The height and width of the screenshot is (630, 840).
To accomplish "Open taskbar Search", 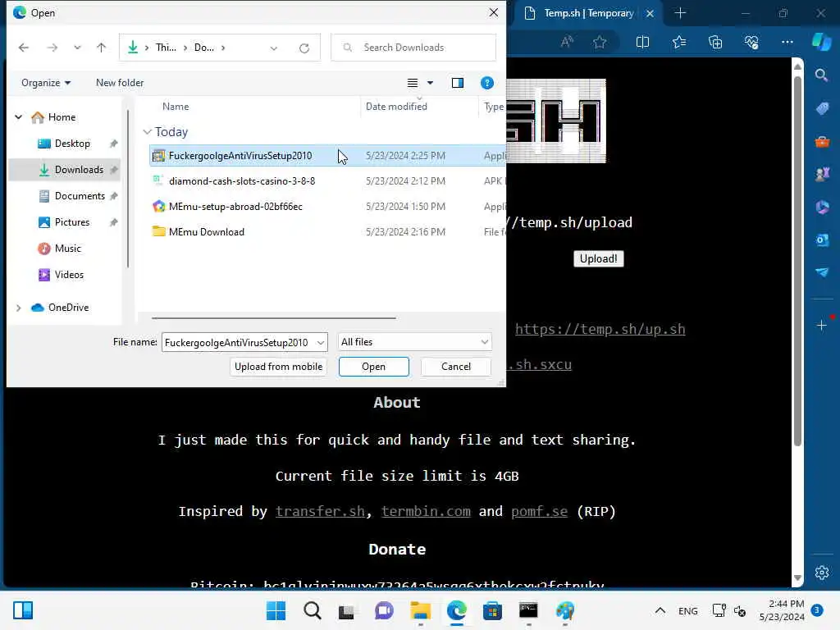I will pyautogui.click(x=312, y=610).
